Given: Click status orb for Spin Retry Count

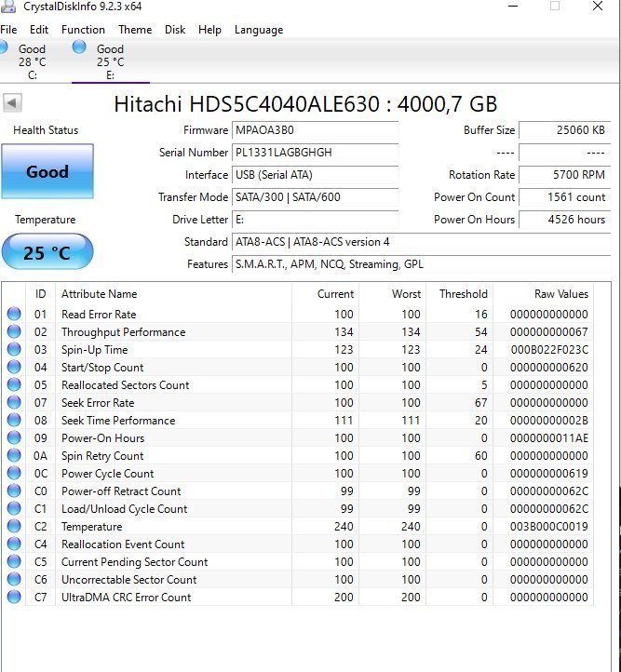Looking at the screenshot, I should click(14, 455).
